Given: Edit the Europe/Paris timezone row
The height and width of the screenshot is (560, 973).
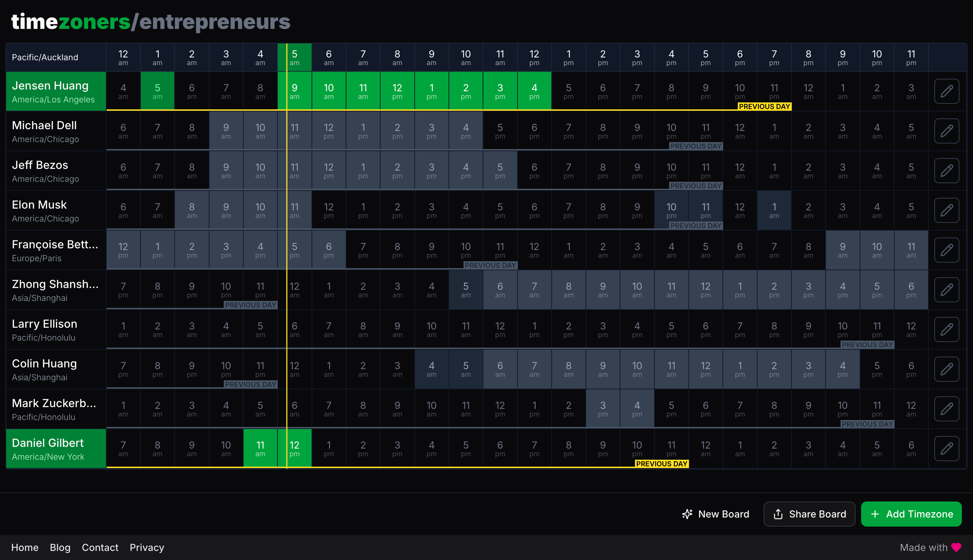Looking at the screenshot, I should click(947, 250).
